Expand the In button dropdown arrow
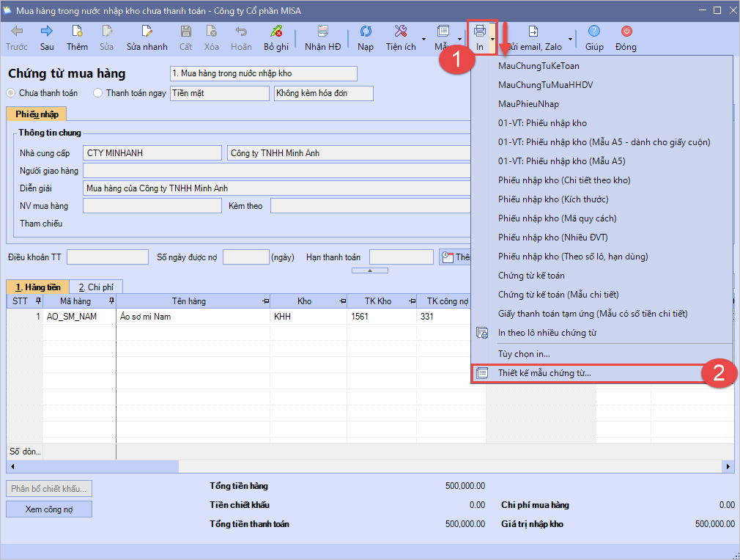 (x=493, y=38)
